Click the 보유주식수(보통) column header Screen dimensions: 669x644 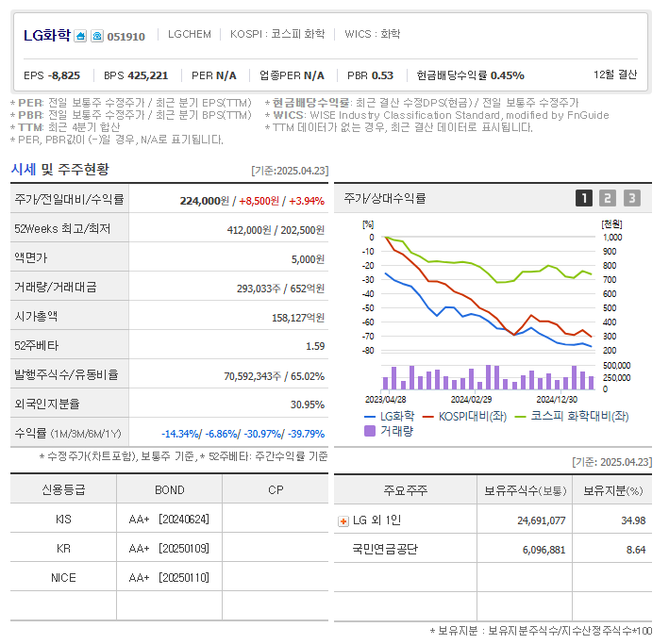[x=526, y=491]
